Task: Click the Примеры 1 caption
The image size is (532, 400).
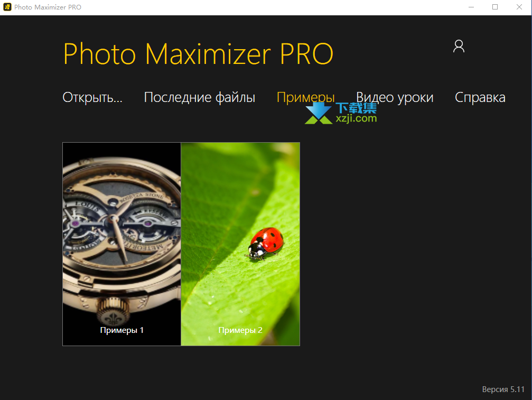Action: tap(122, 330)
